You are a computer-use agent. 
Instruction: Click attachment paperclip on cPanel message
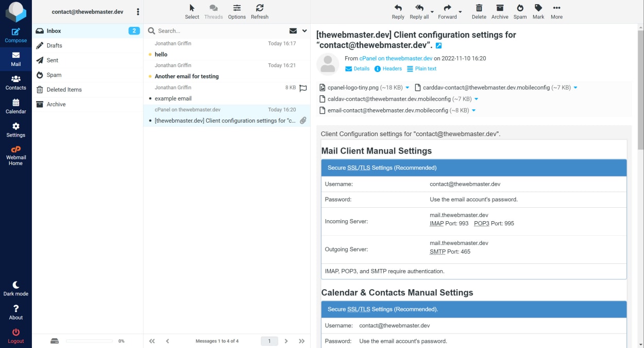(x=303, y=121)
